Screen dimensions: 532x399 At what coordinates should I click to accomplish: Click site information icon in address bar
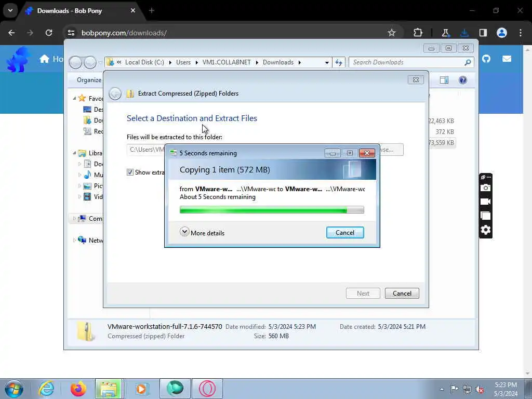(71, 33)
